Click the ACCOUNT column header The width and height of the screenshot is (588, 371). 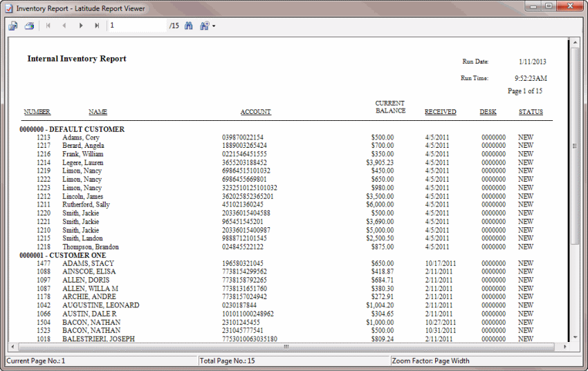(255, 112)
